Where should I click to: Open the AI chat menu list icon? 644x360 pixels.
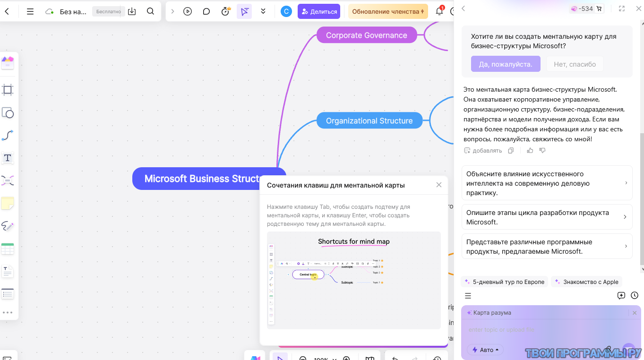coord(468,296)
